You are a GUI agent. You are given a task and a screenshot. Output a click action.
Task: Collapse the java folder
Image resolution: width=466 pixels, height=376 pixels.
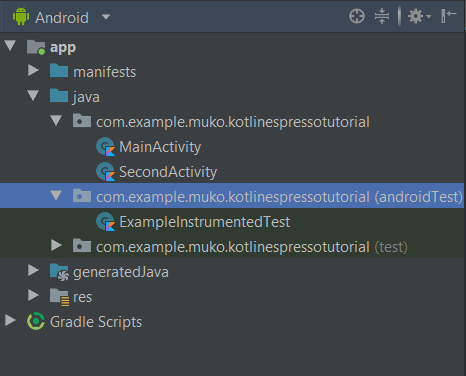[x=33, y=95]
